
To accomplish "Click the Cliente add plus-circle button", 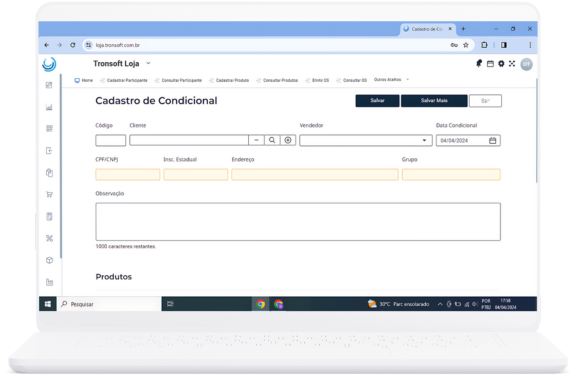I will [288, 140].
